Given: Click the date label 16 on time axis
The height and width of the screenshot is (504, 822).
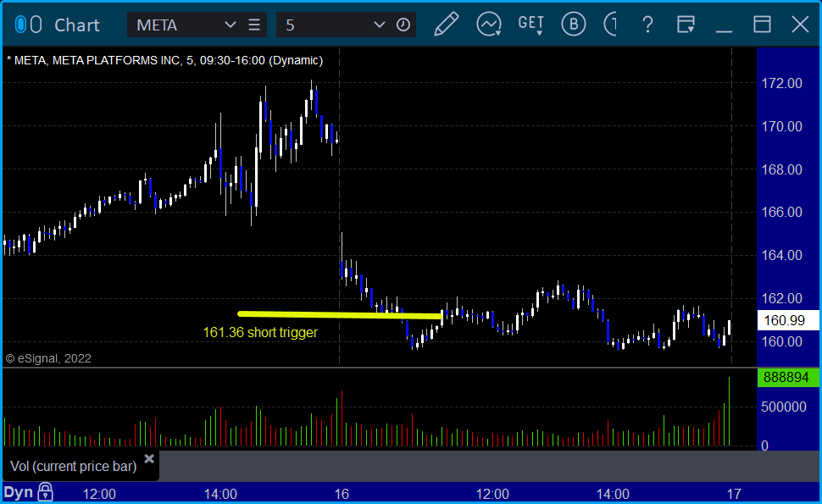Looking at the screenshot, I should (x=342, y=494).
